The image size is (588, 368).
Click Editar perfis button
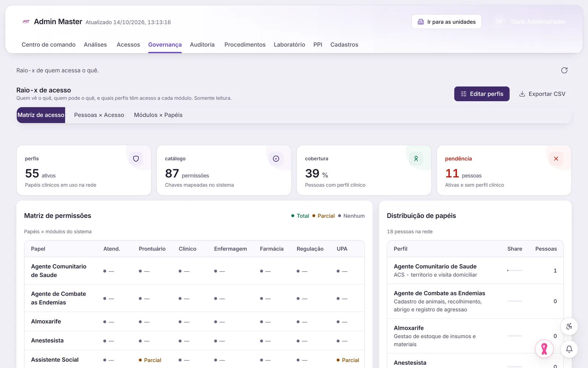tap(482, 94)
